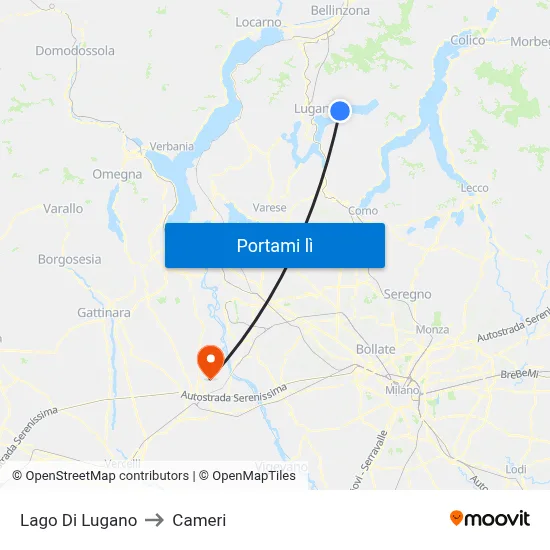Open the OpenMapTiles attribution link

[x=247, y=476]
